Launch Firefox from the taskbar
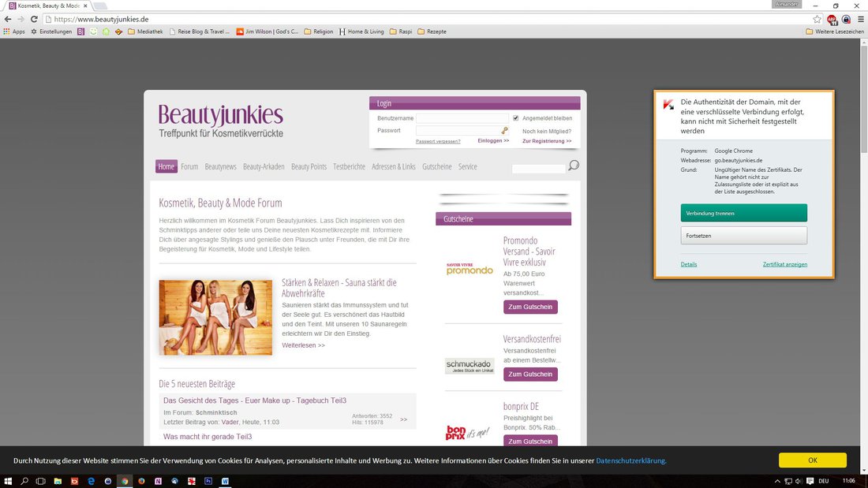Screen dimensions: 868x488 click(141, 481)
